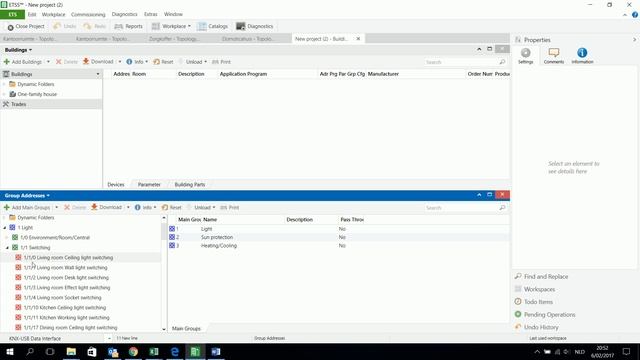This screenshot has height=360, width=640.
Task: Select 1/1/4 Living room Socket switching
Action: pos(62,298)
